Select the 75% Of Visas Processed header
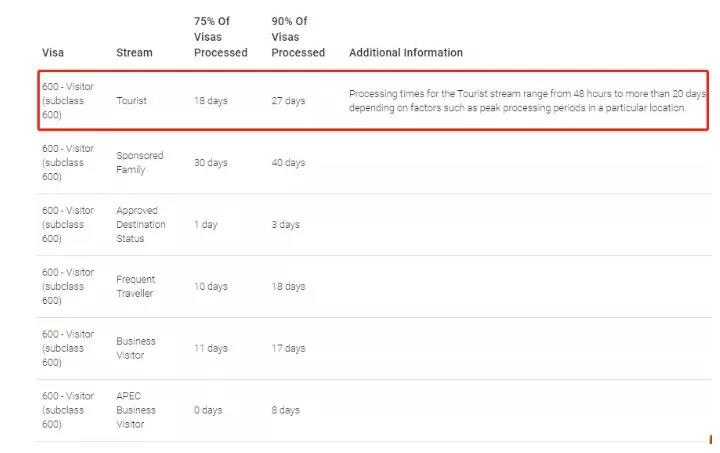Viewport: 720px width, 453px height. 220,37
